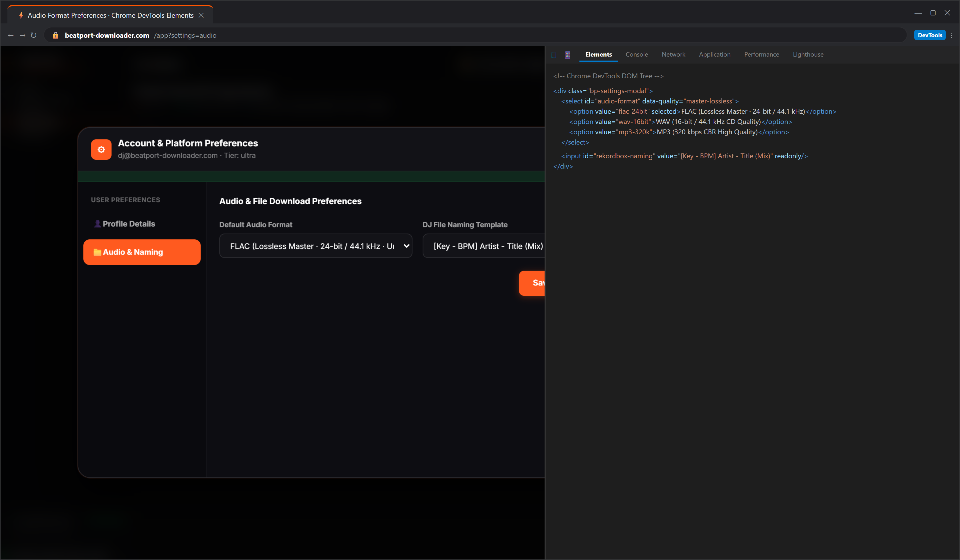Click the browser back arrow
The height and width of the screenshot is (560, 960).
[11, 35]
